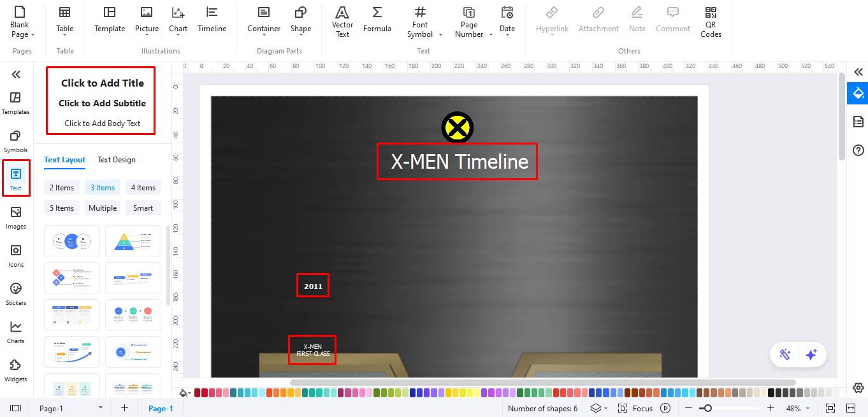Insert a Timeline illustration
The width and height of the screenshot is (868, 417).
pos(212,20)
